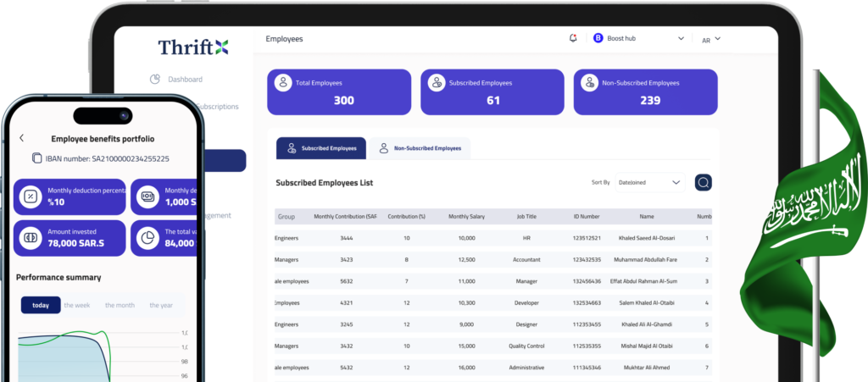Click the money icon on Monthly deduction card

(147, 197)
